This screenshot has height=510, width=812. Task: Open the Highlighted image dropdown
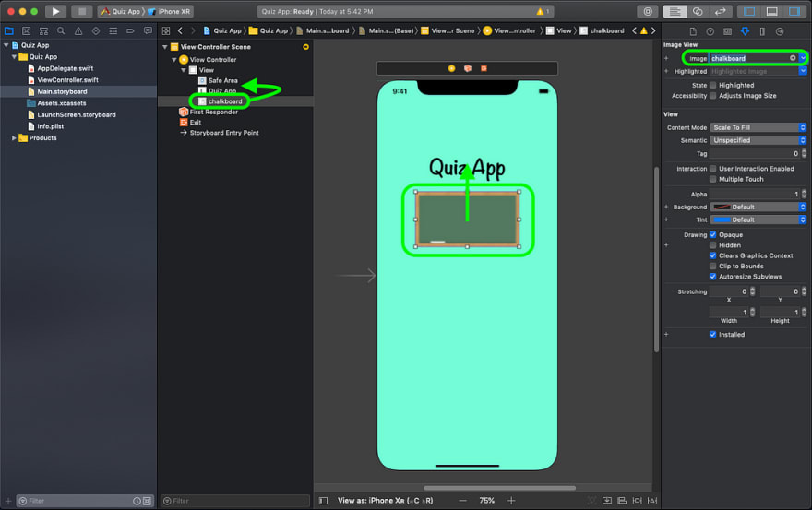(803, 71)
